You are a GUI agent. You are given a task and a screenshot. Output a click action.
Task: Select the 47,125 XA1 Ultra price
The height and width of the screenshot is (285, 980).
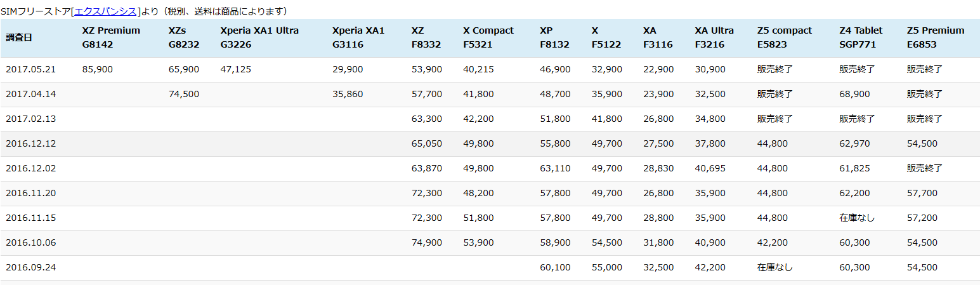235,69
